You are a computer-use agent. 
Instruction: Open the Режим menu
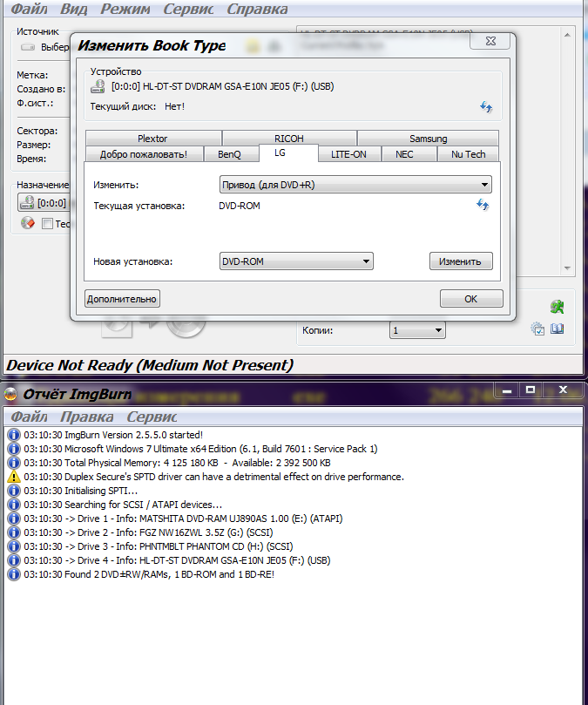click(125, 9)
